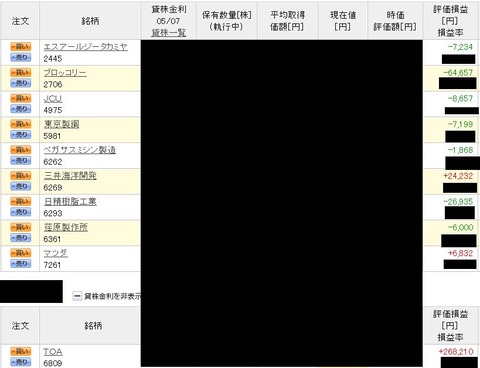480x368 pixels.
Task: Click stock code 6269
Action: (x=53, y=187)
